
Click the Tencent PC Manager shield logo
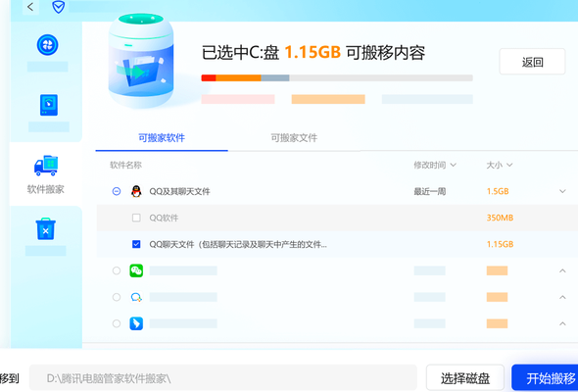click(x=58, y=7)
